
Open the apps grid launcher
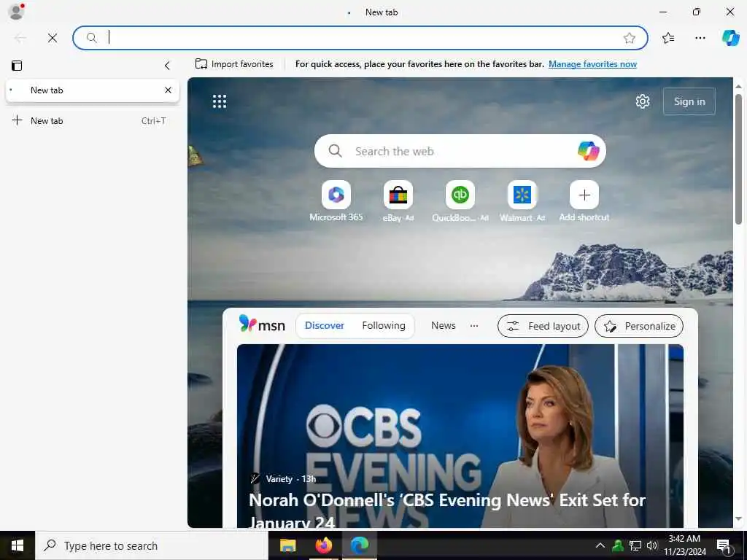coord(220,101)
